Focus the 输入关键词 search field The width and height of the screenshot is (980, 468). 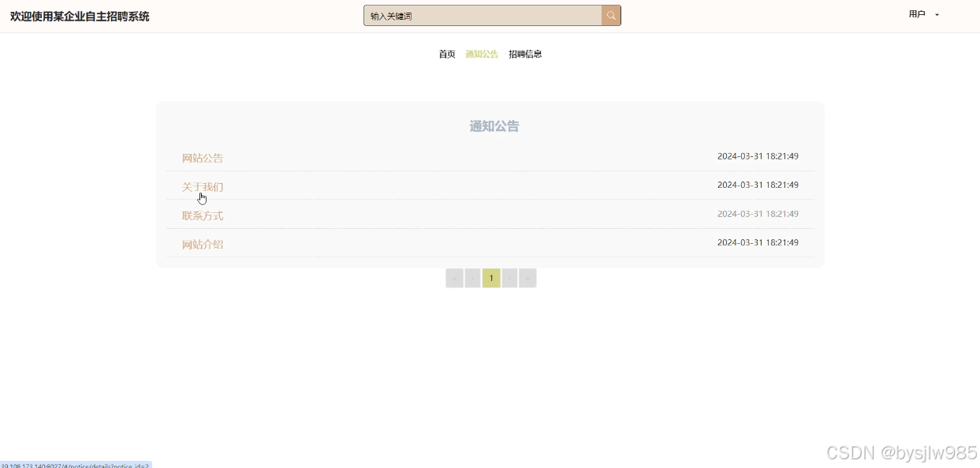483,16
